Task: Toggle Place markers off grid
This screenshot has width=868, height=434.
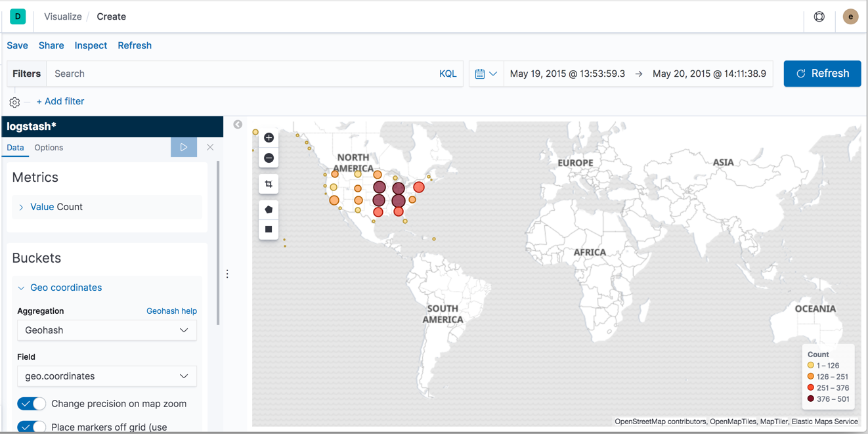Action: tap(32, 427)
